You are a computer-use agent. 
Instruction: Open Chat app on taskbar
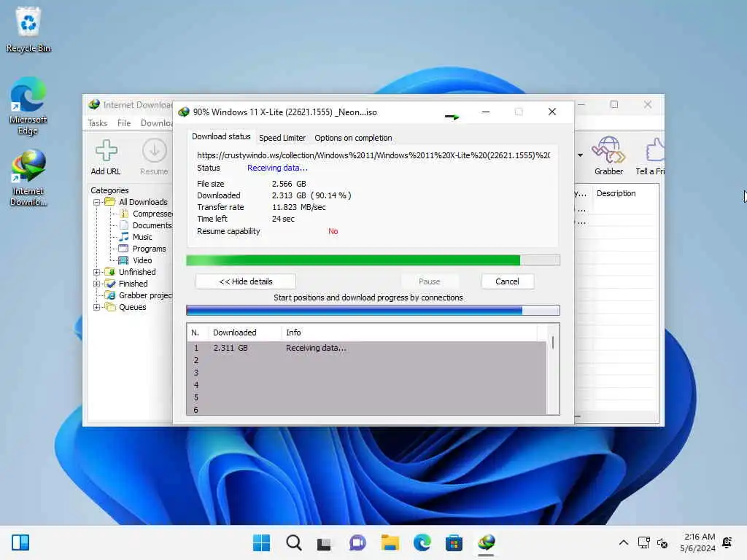pos(357,542)
